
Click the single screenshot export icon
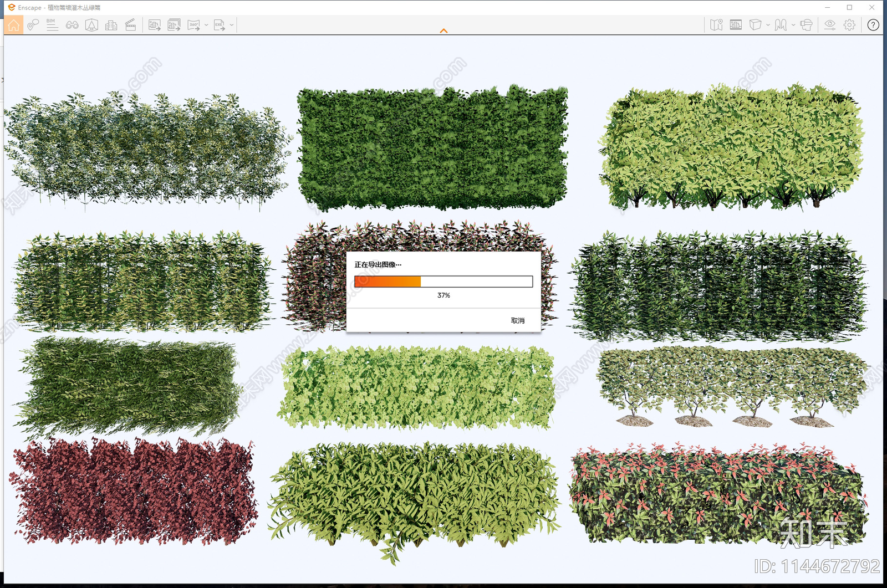(x=155, y=25)
